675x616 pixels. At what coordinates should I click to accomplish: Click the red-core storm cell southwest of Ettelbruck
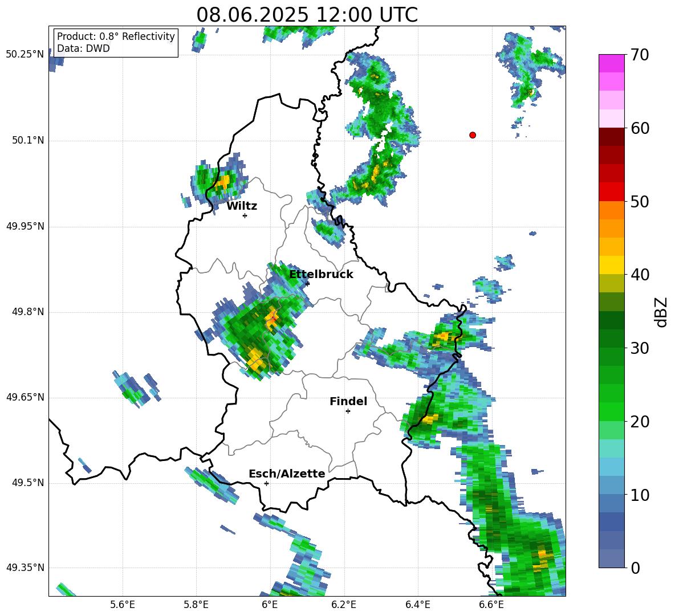[271, 319]
